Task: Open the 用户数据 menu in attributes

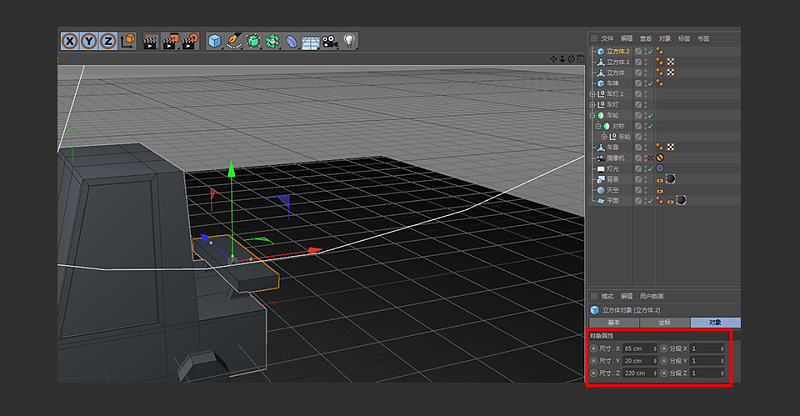Action: click(652, 296)
